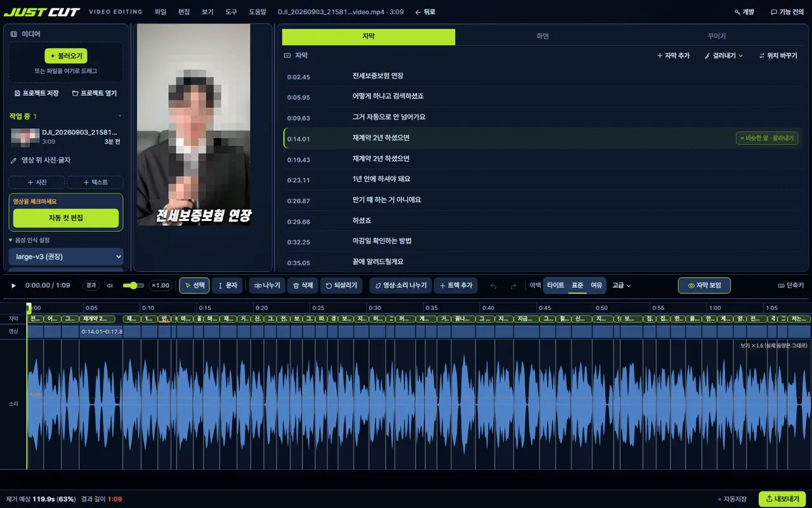Image resolution: width=812 pixels, height=508 pixels.
Task: Open the 걸러내기 filter dropdown
Action: tap(724, 56)
